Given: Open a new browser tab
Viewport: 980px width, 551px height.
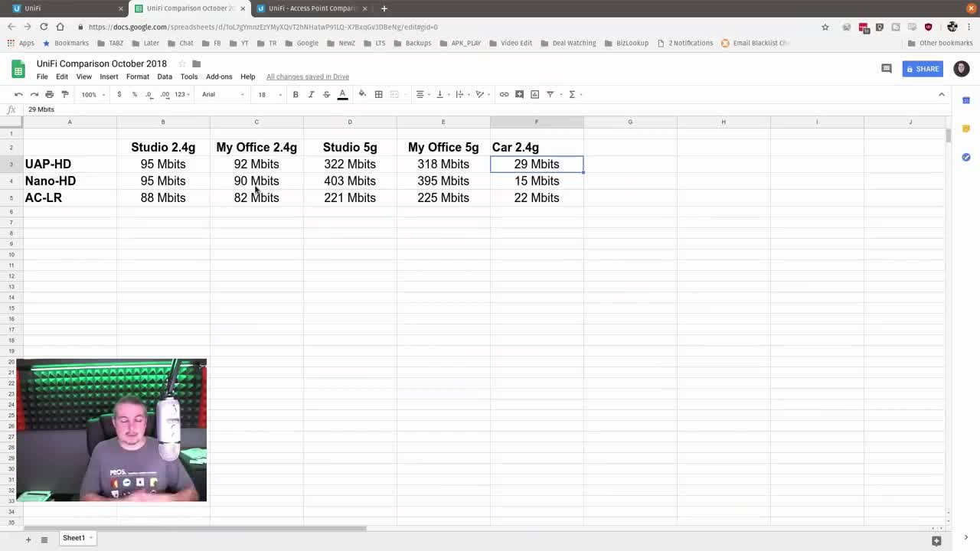Looking at the screenshot, I should [384, 8].
